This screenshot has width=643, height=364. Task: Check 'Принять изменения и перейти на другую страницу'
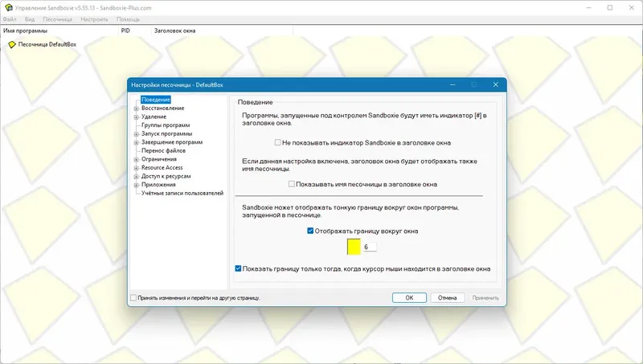[x=133, y=297]
